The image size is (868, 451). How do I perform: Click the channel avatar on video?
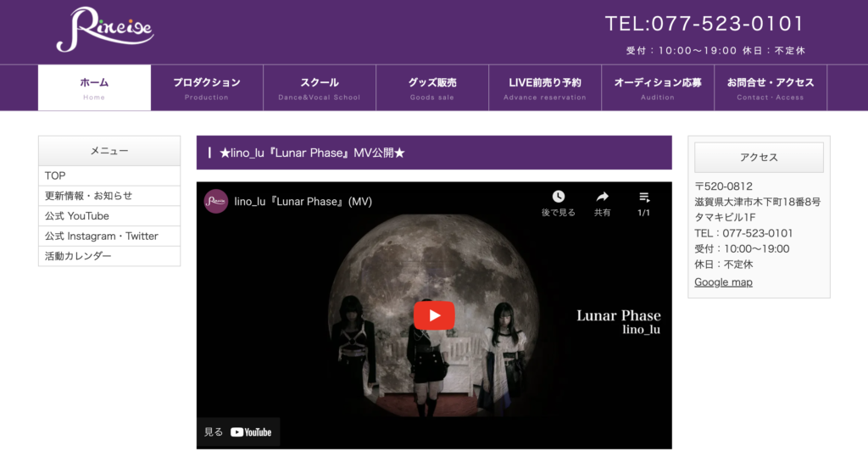point(216,202)
